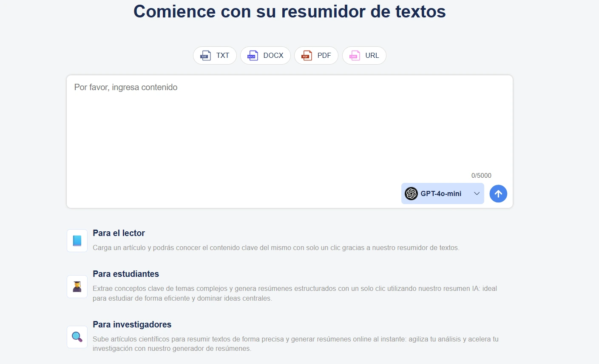The image size is (599, 364).
Task: Click the 'Para el lector' heading
Action: click(x=119, y=233)
